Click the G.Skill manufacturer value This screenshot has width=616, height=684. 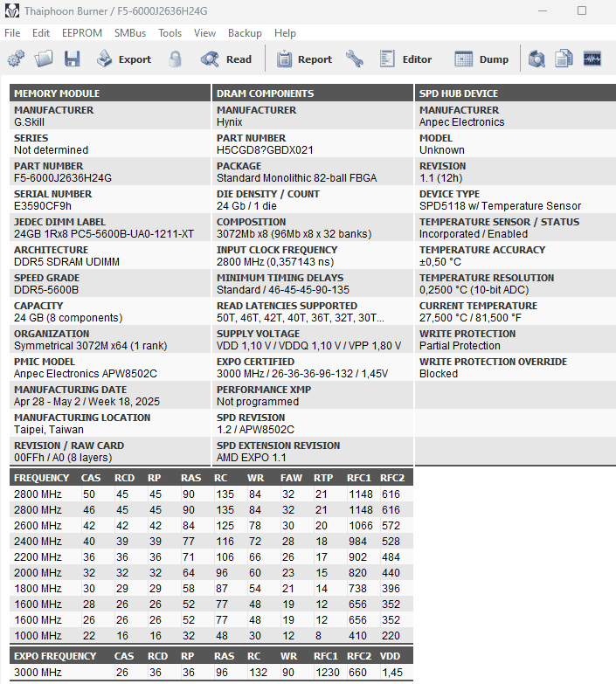[29, 122]
